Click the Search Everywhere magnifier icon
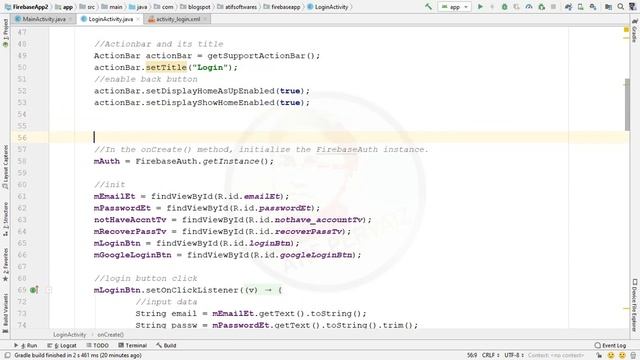The width and height of the screenshot is (640, 360). [620, 7]
